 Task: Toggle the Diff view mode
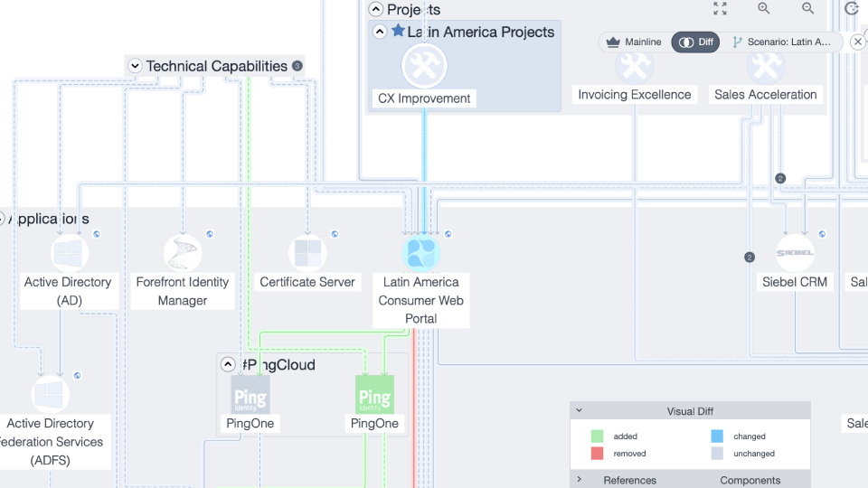(x=696, y=42)
